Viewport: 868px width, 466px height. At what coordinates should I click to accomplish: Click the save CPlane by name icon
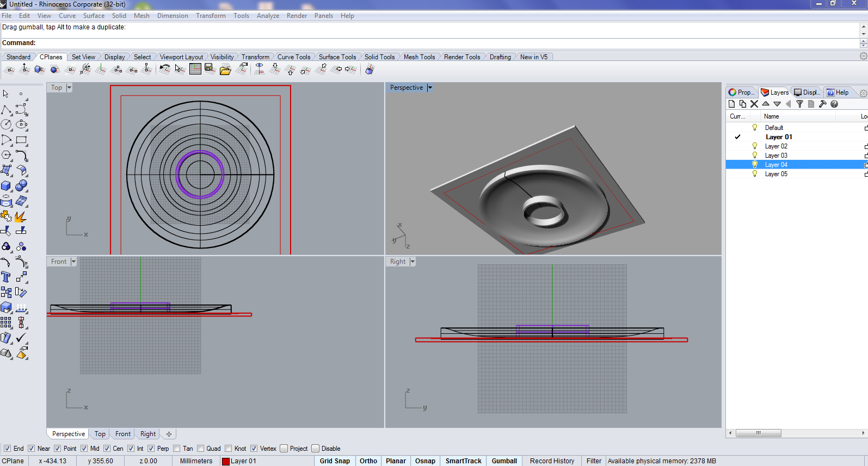[x=210, y=69]
